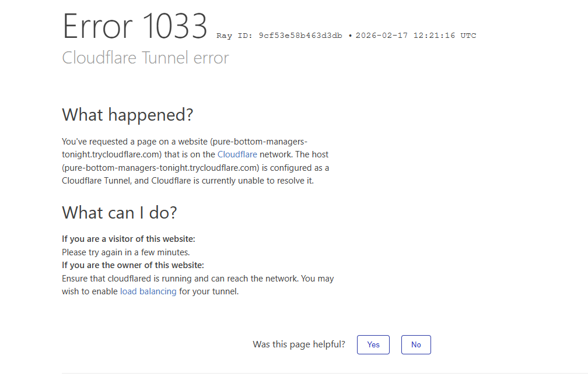Click 'Was this page helpful?' text
The width and height of the screenshot is (588, 380).
pos(299,344)
